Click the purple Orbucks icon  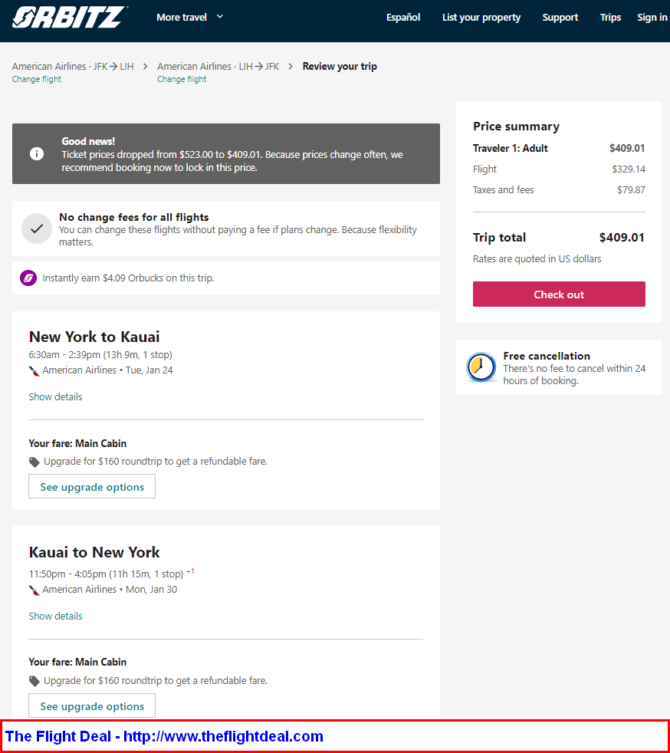(x=28, y=278)
